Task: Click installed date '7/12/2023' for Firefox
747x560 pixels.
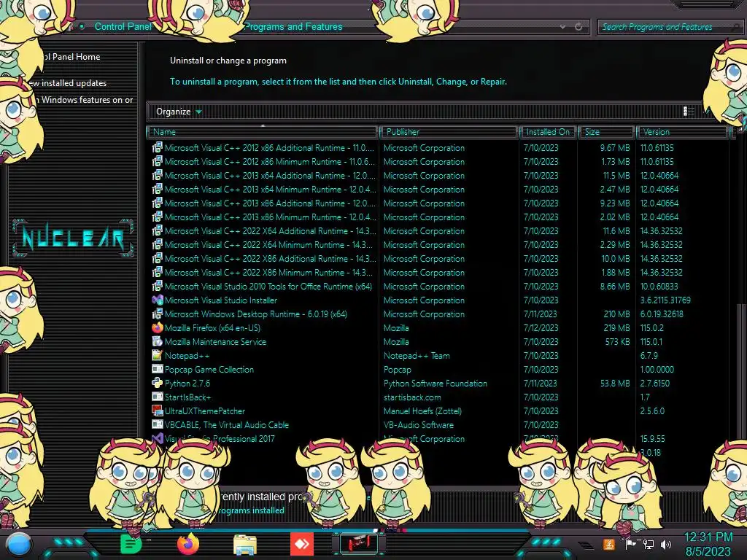Action: click(541, 327)
